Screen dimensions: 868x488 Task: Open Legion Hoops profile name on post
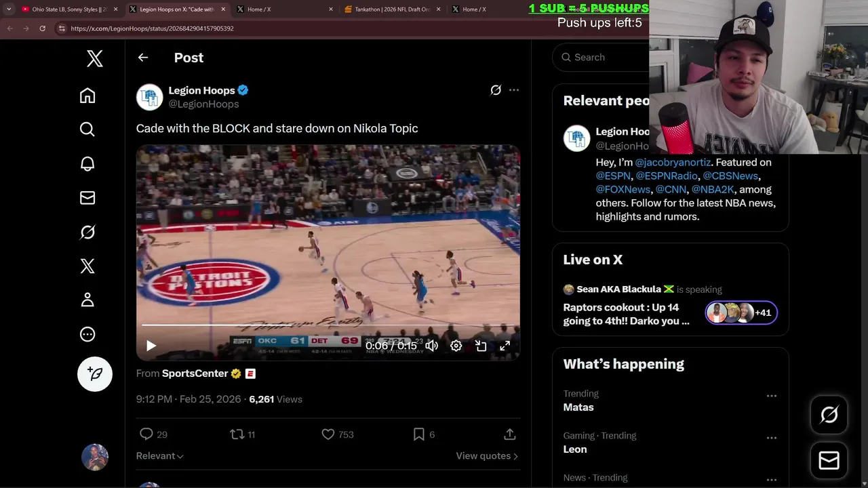point(201,90)
